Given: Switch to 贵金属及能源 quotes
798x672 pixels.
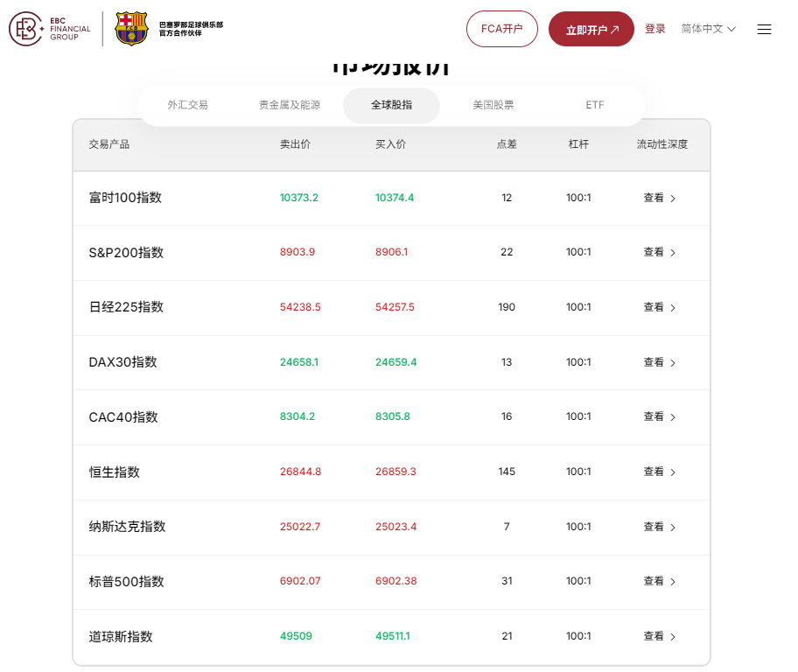Looking at the screenshot, I should coord(289,104).
